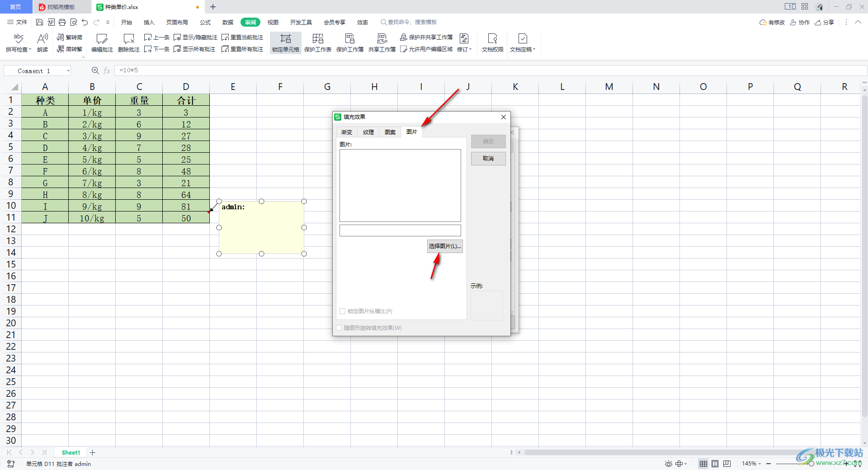Image resolution: width=868 pixels, height=470 pixels.
Task: Click the 协作 (Collaborate) button
Action: pos(800,22)
